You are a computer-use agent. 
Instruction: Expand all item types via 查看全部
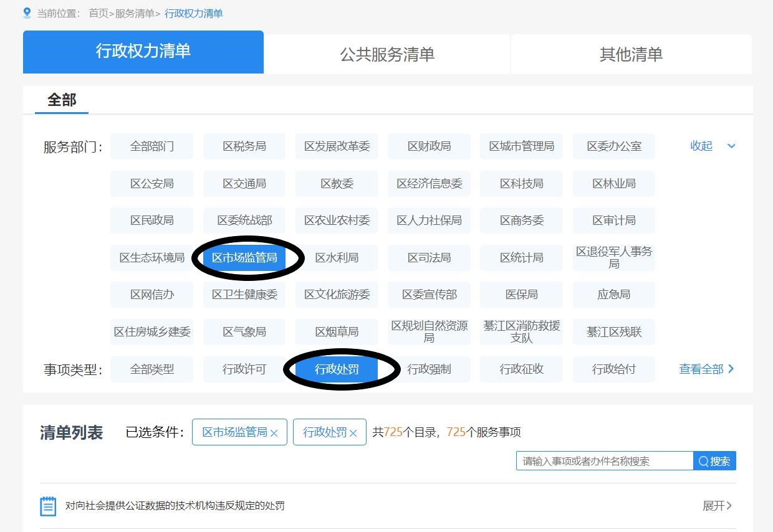click(706, 369)
